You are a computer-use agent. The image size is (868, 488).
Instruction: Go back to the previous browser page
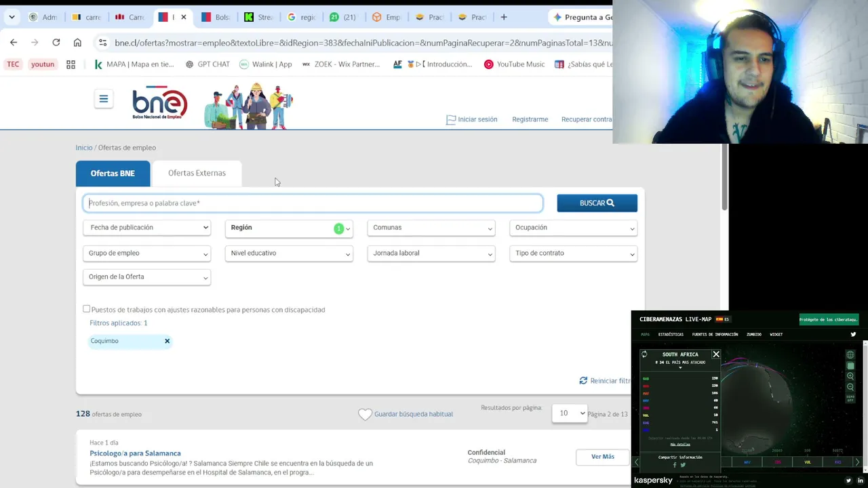(14, 42)
